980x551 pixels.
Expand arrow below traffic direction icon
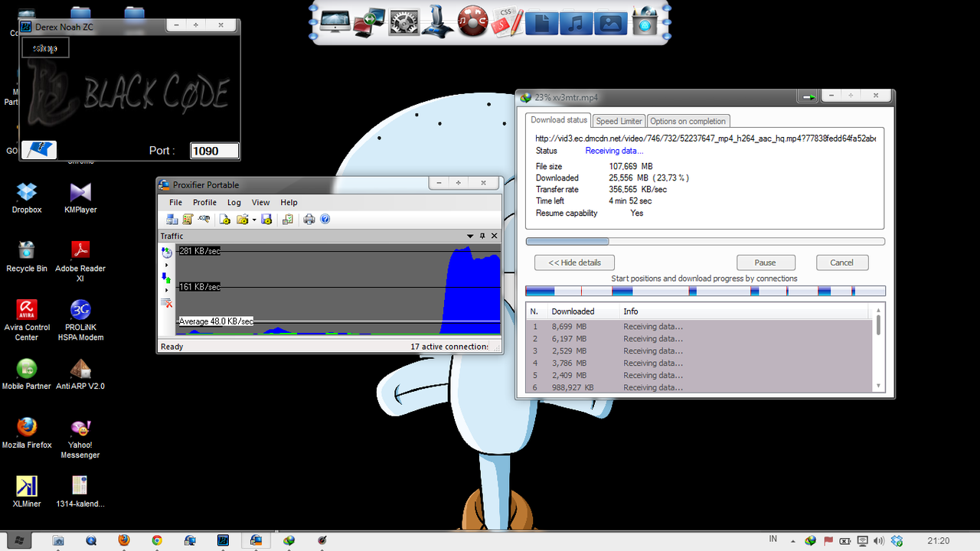coord(167,291)
